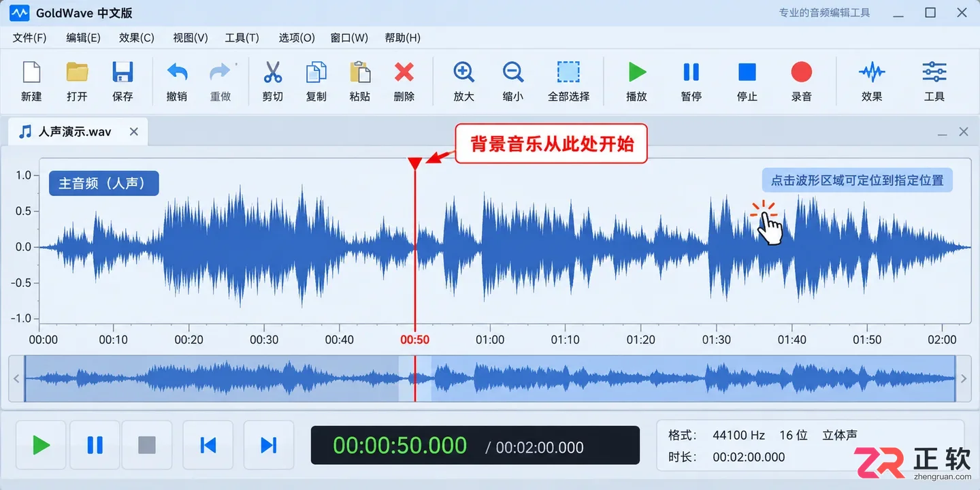
Task: Switch to the 人声演示.wav tab
Action: point(77,131)
